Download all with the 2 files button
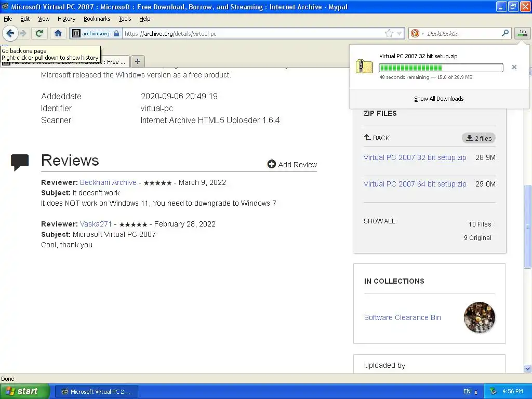Image resolution: width=532 pixels, height=399 pixels. click(478, 138)
